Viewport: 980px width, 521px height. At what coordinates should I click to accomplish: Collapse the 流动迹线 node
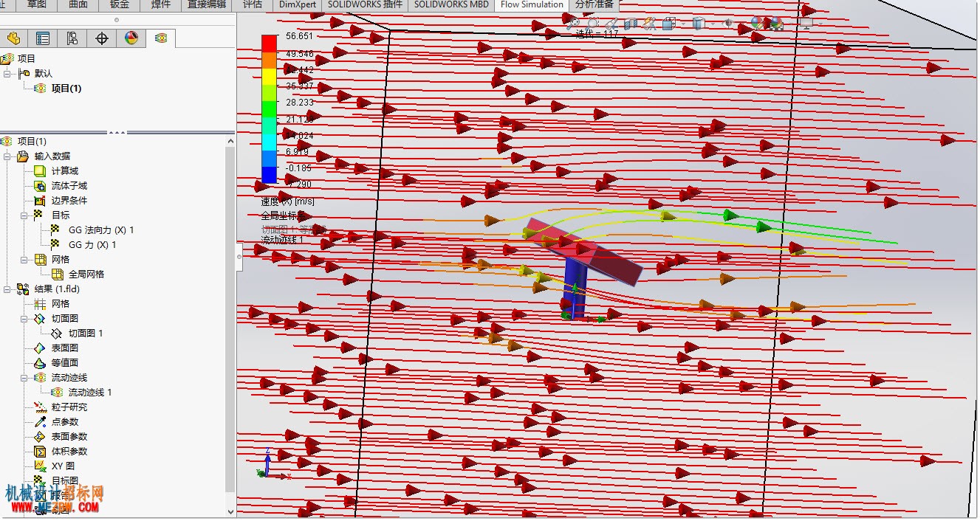(x=24, y=378)
